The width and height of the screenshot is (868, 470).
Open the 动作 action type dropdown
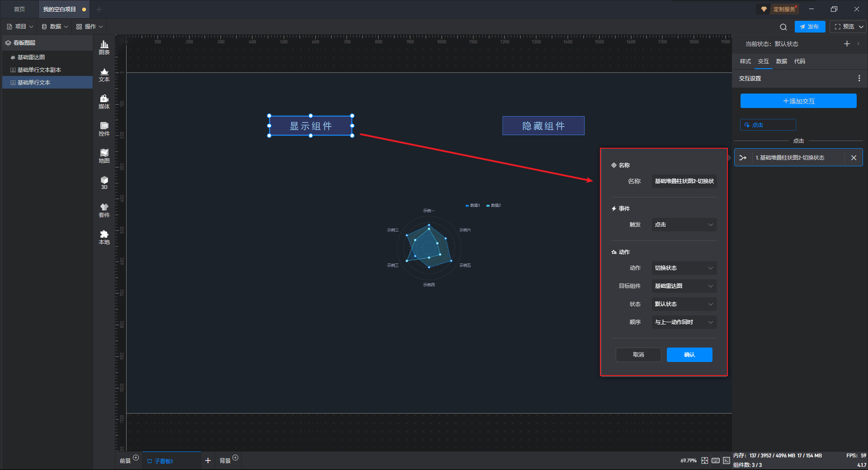684,268
